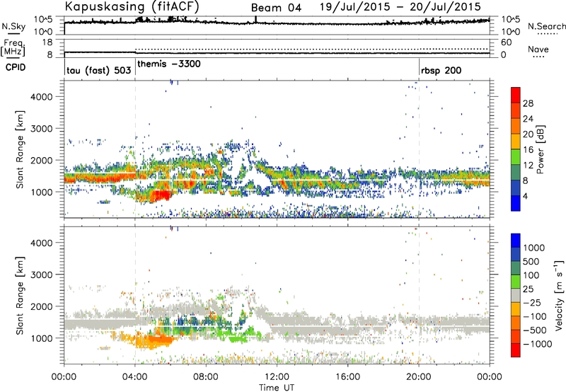Click the power panel 'Slant Range [km]' label

coord(20,149)
